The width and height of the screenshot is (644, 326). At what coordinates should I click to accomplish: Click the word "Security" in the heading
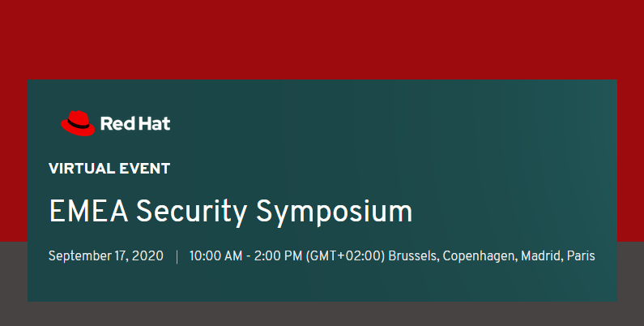(x=191, y=212)
